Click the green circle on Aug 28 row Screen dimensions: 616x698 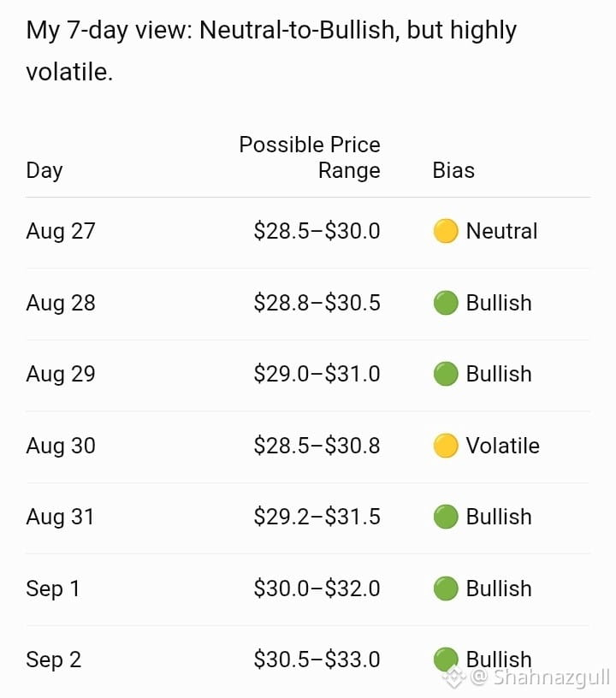coord(446,303)
